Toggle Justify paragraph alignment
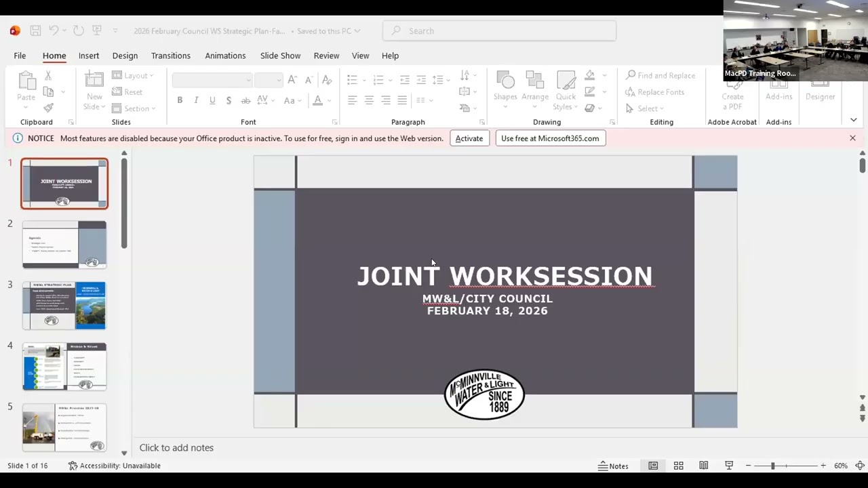Image resolution: width=868 pixels, height=488 pixels. 402,100
